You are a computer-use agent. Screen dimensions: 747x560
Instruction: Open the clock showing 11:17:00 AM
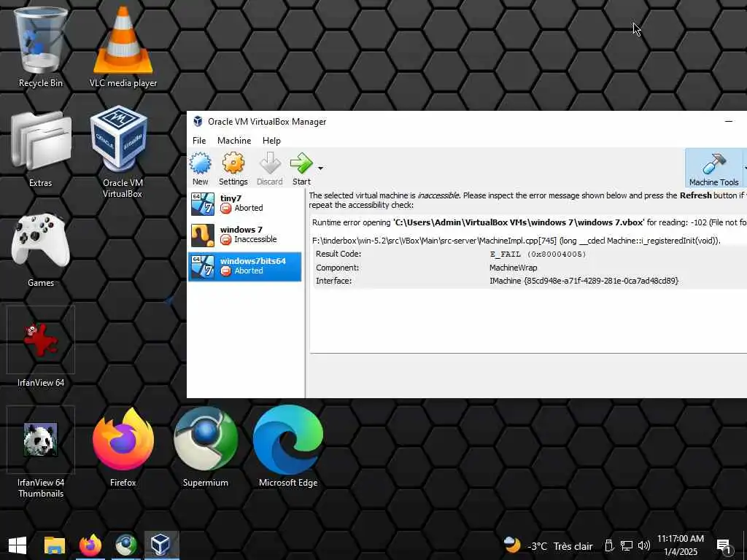pos(681,545)
